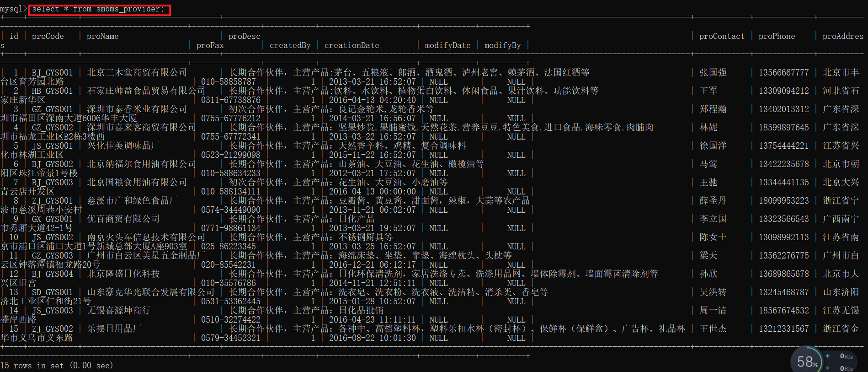Image resolution: width=868 pixels, height=372 pixels.
Task: Click the fax number '0579-34452321'
Action: [x=231, y=338]
